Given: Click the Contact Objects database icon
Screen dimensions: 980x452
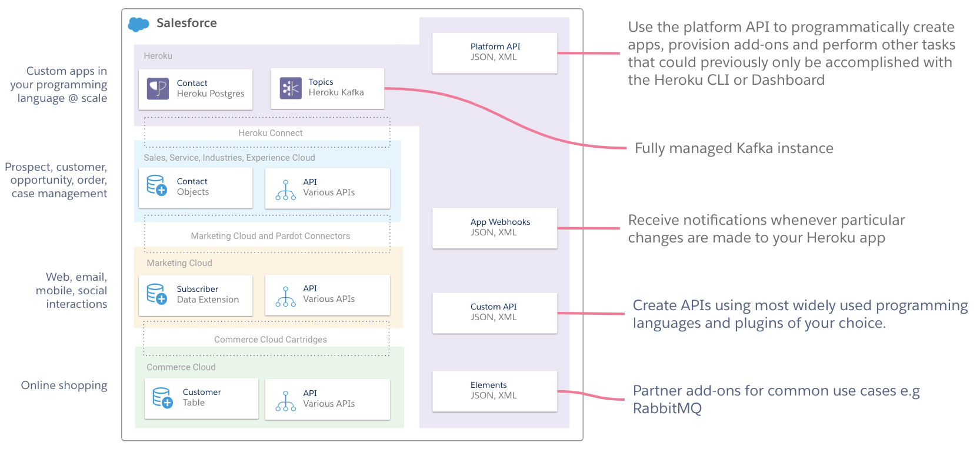Looking at the screenshot, I should coord(156,185).
